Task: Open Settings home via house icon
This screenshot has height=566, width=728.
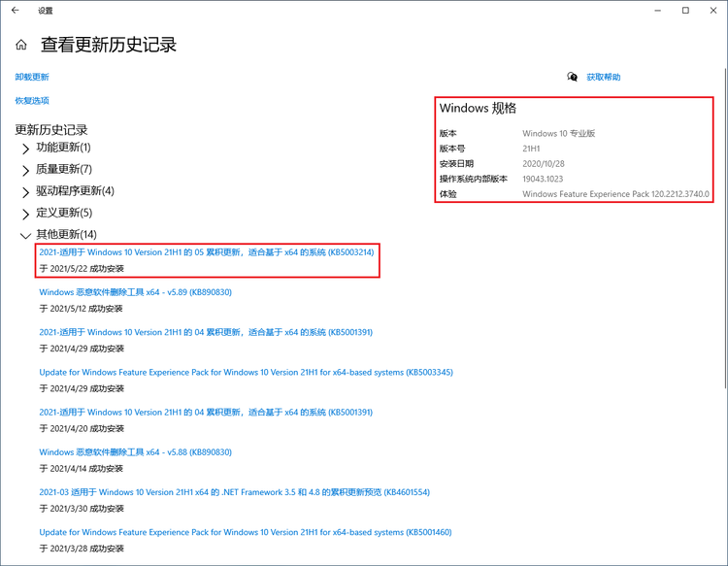Action: click(21, 45)
